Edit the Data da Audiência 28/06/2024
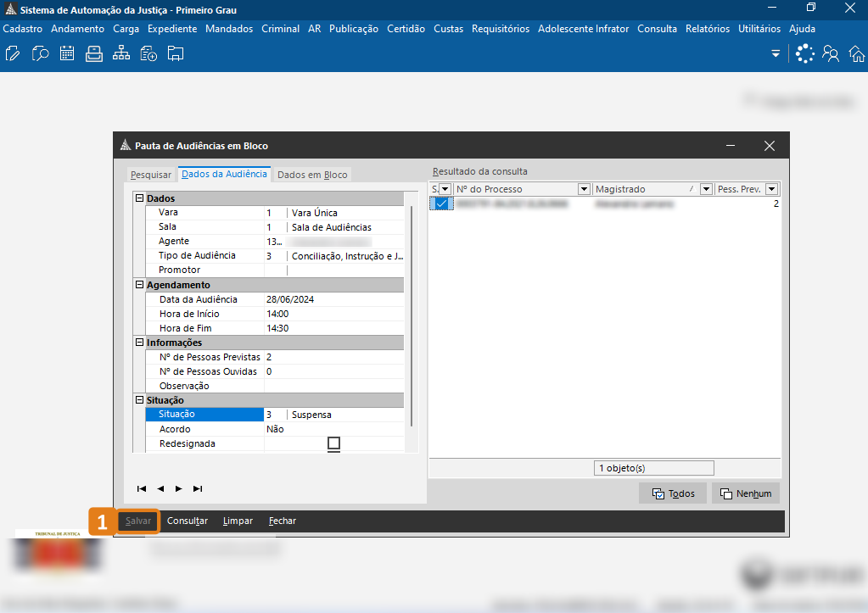The height and width of the screenshot is (613, 868). [x=334, y=299]
